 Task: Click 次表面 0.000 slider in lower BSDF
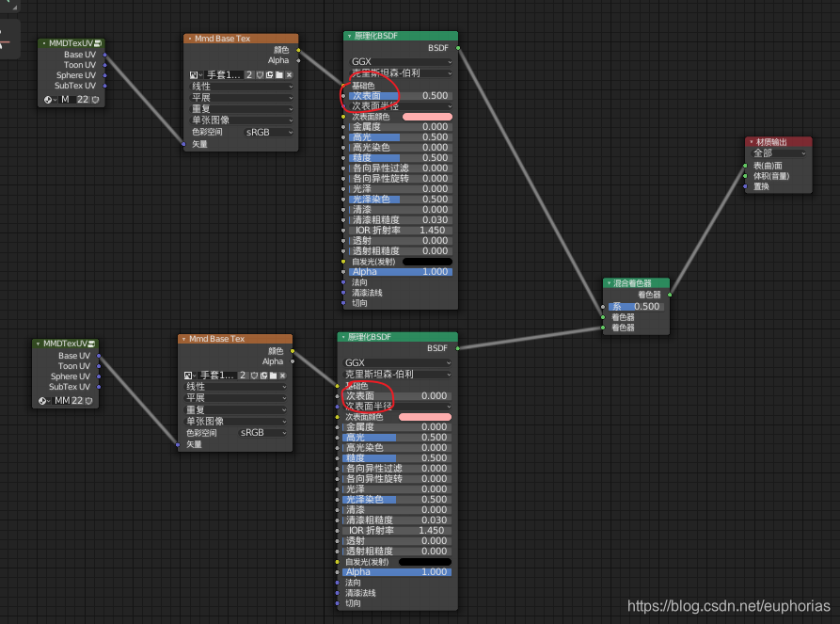(396, 396)
